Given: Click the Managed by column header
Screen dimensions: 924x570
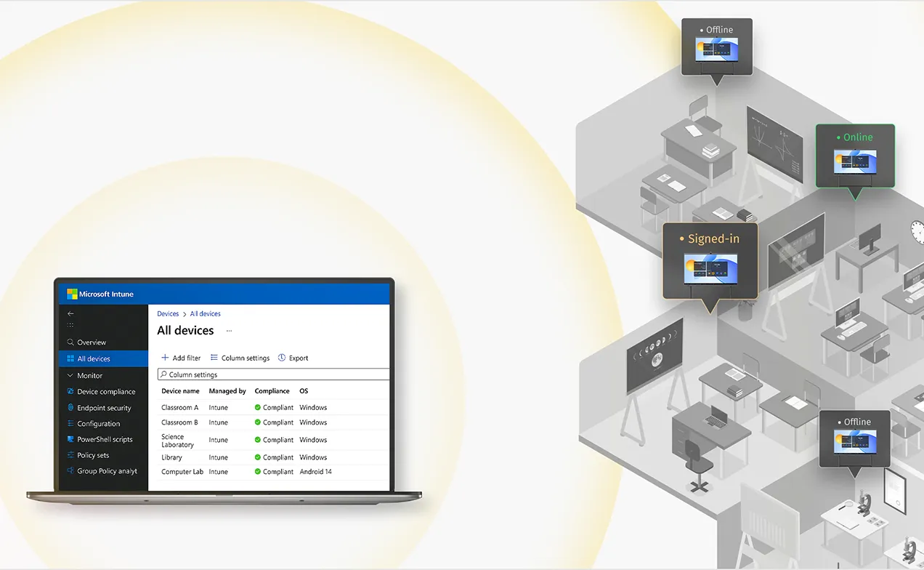Looking at the screenshot, I should pyautogui.click(x=227, y=391).
